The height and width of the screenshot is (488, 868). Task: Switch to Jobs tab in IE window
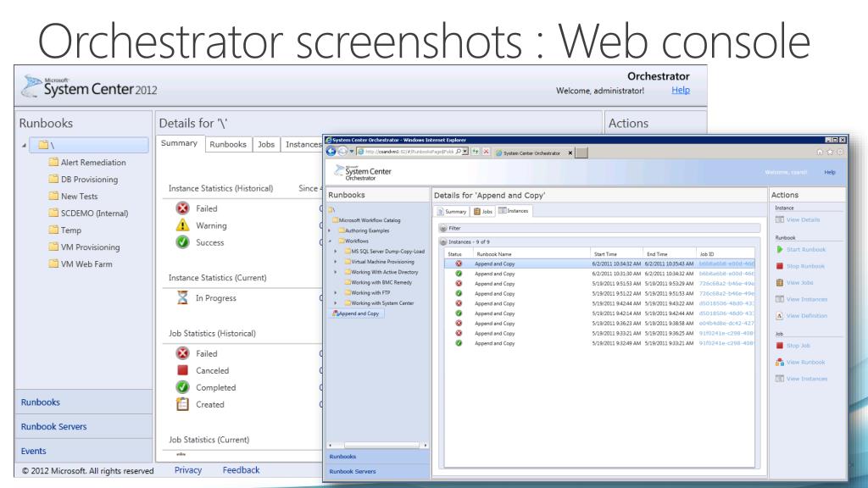point(483,211)
